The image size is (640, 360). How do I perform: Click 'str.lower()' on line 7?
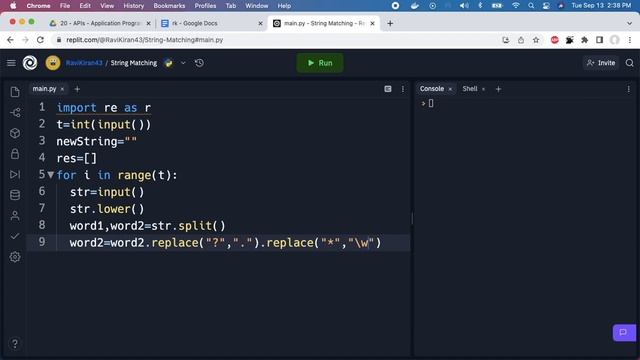(107, 209)
